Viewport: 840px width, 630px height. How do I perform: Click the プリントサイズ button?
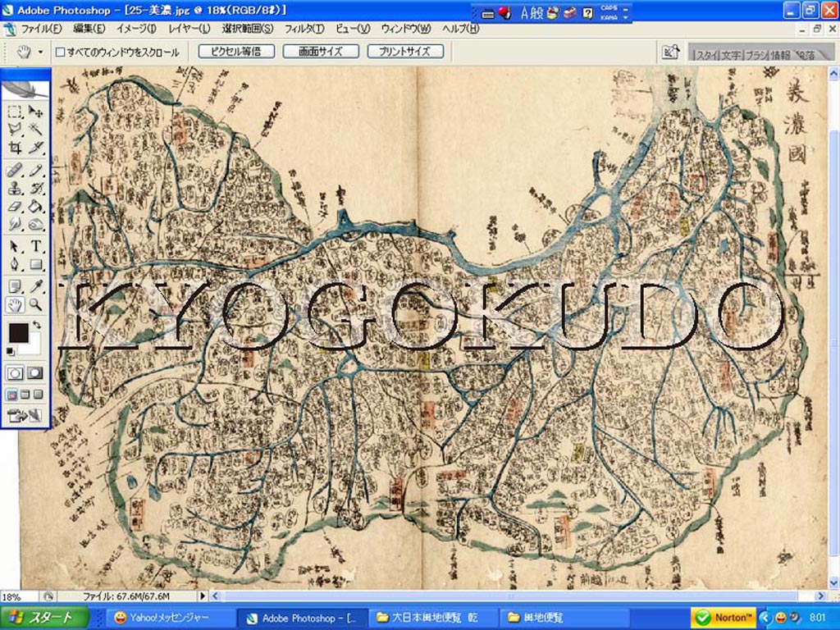[x=405, y=52]
